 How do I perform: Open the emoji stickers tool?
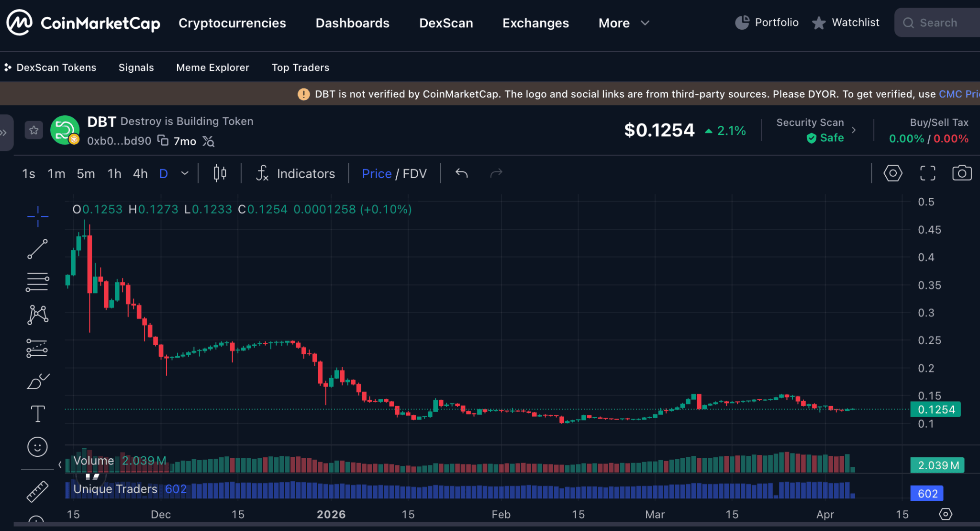[x=37, y=446]
